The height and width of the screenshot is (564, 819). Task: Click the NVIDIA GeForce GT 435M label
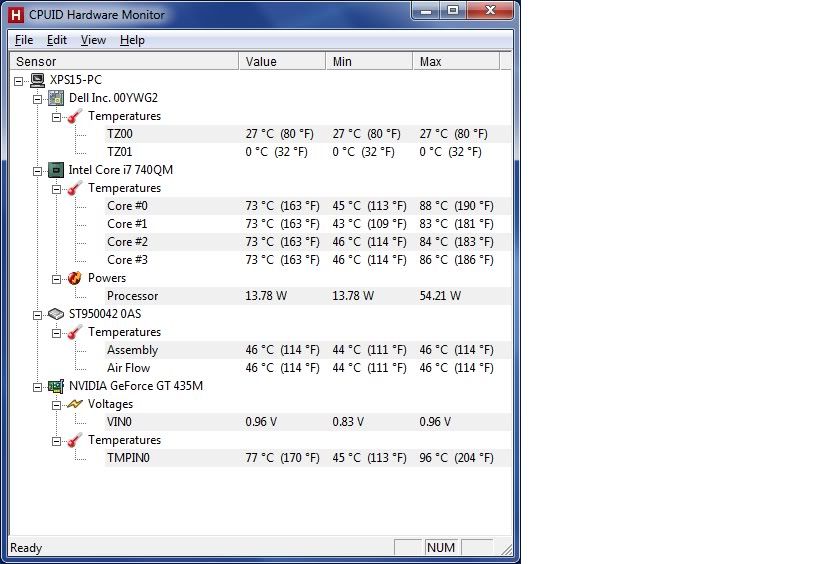tap(136, 386)
